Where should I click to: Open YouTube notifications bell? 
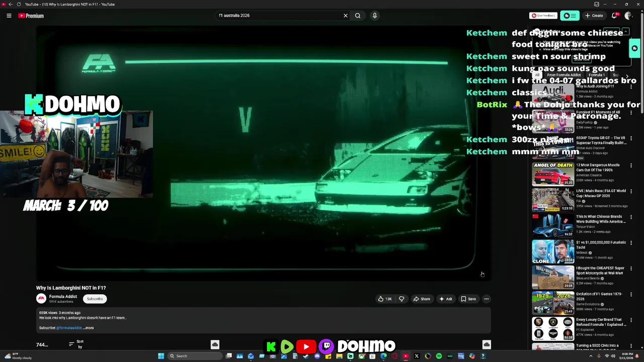point(614,16)
